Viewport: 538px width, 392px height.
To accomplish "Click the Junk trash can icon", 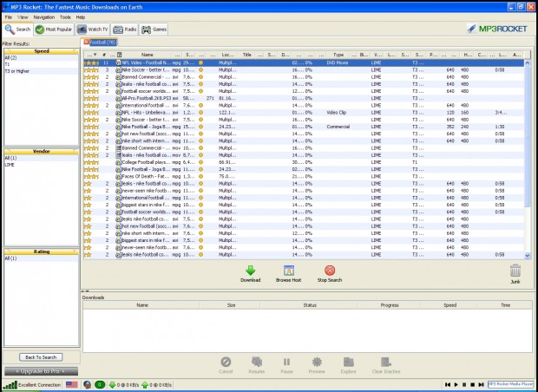I will pyautogui.click(x=515, y=271).
